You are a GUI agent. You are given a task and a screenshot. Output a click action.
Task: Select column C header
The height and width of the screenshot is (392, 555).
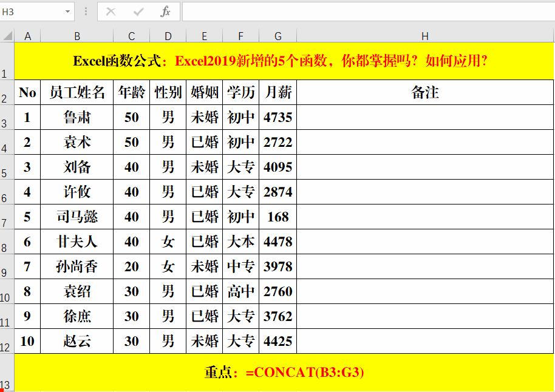point(131,36)
